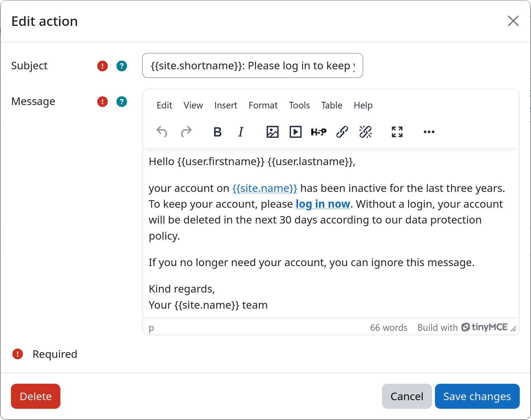Click the 'log in now' link
Viewport: 531px width, 420px height.
pos(323,204)
